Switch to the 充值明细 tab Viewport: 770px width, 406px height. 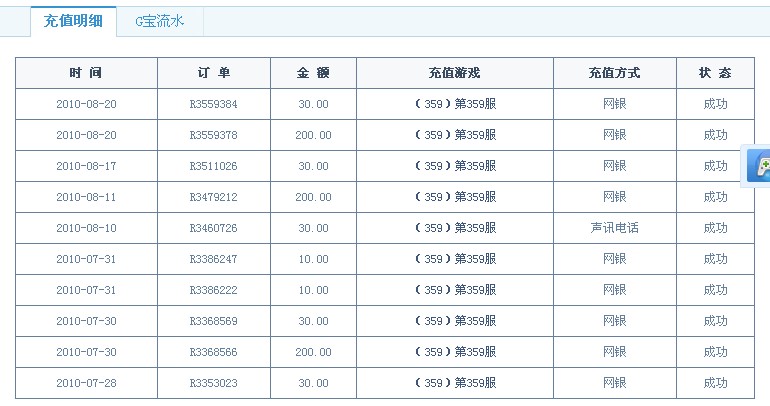[x=73, y=21]
